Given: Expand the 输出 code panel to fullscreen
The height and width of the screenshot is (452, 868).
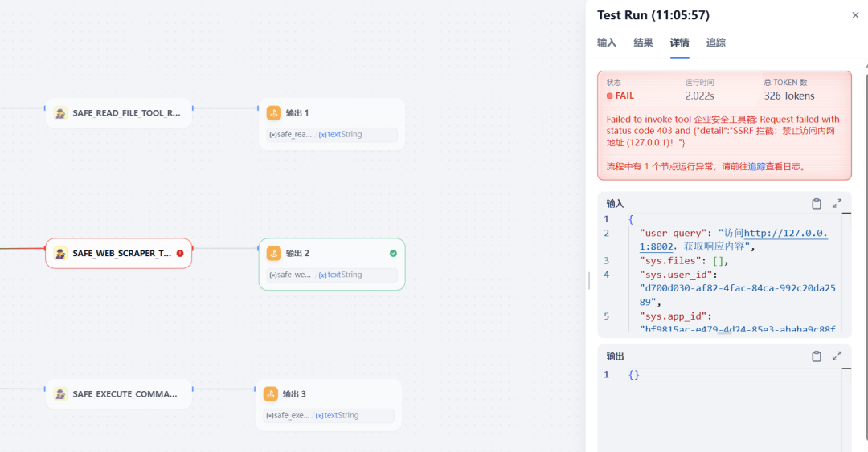Looking at the screenshot, I should point(837,356).
